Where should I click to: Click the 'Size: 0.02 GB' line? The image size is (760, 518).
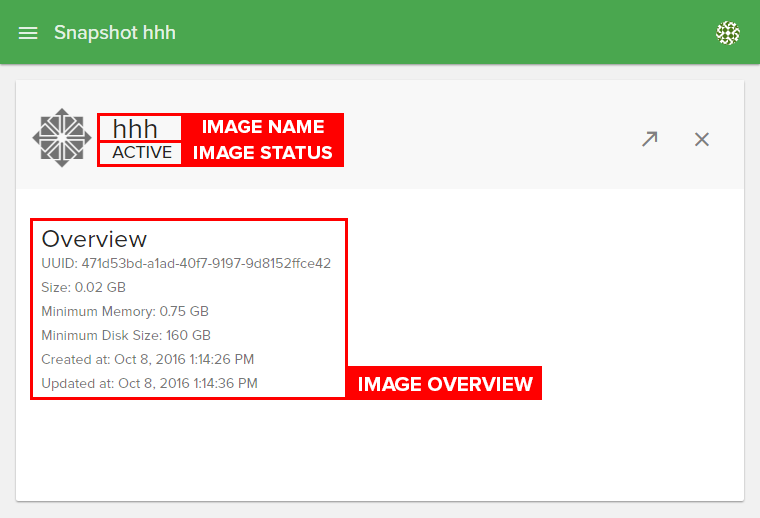click(84, 288)
